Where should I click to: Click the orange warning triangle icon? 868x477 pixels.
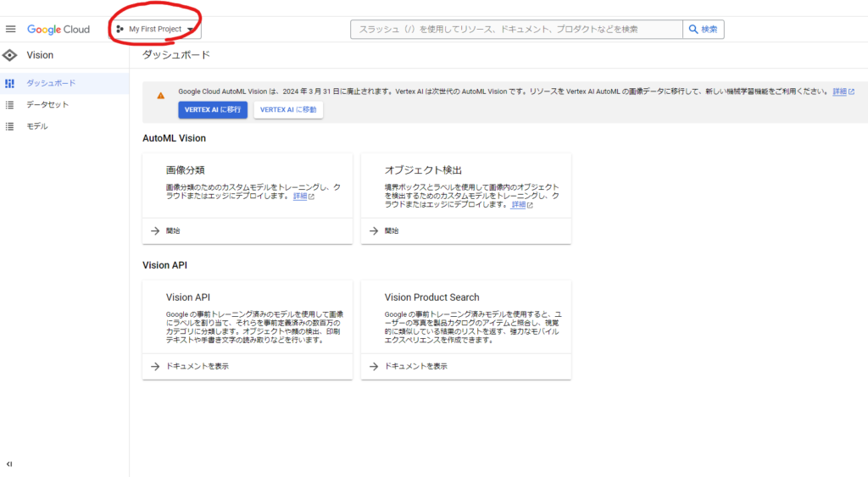(x=160, y=95)
